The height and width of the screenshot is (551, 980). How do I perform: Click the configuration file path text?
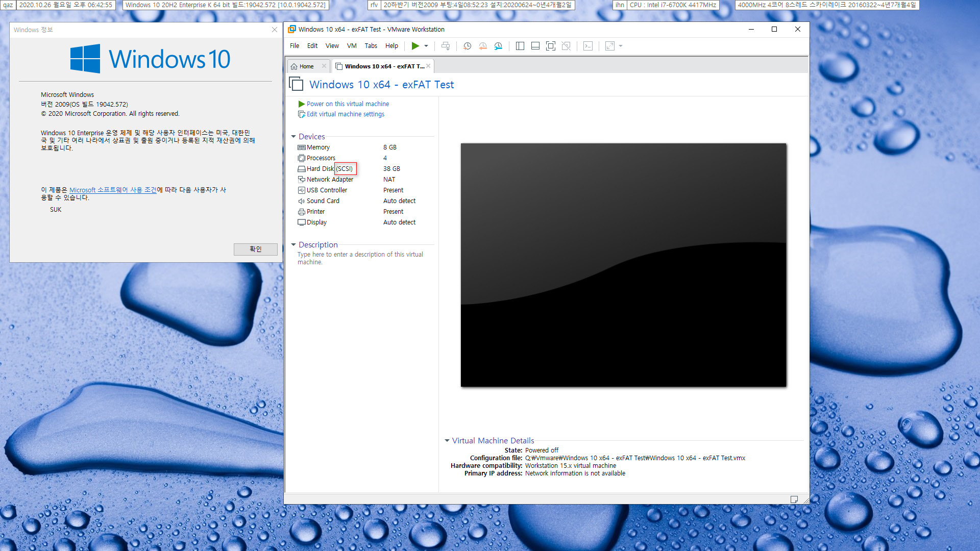click(635, 458)
